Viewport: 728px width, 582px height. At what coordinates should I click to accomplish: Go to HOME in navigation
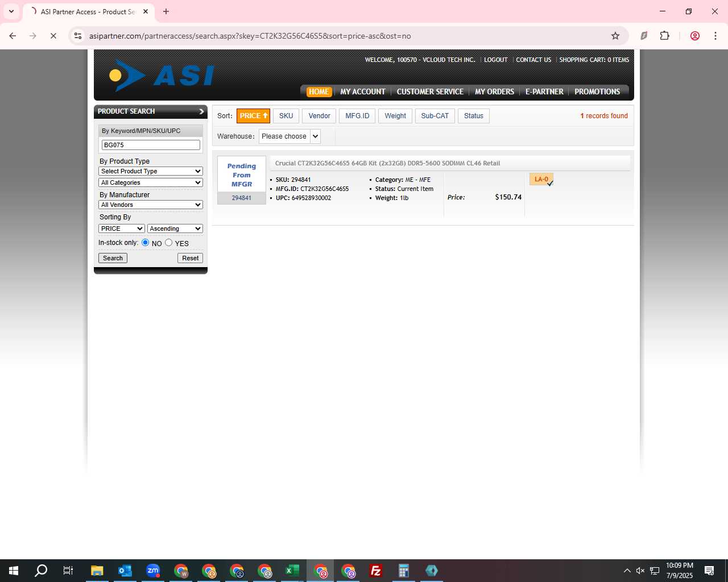[x=318, y=92]
